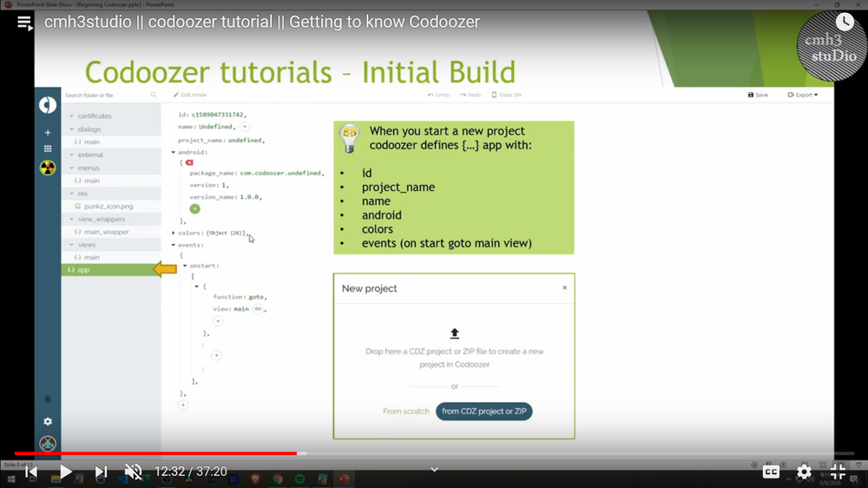Open the YouTube player settings gear

[804, 472]
